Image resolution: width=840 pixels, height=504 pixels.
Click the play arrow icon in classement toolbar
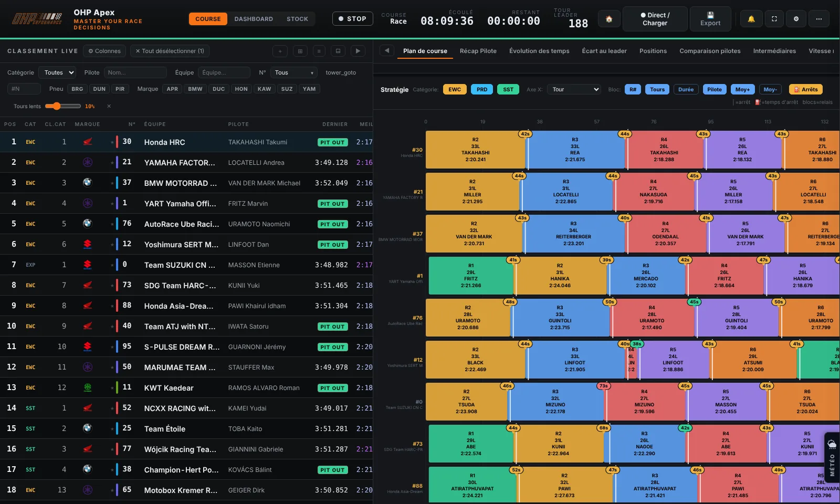358,51
